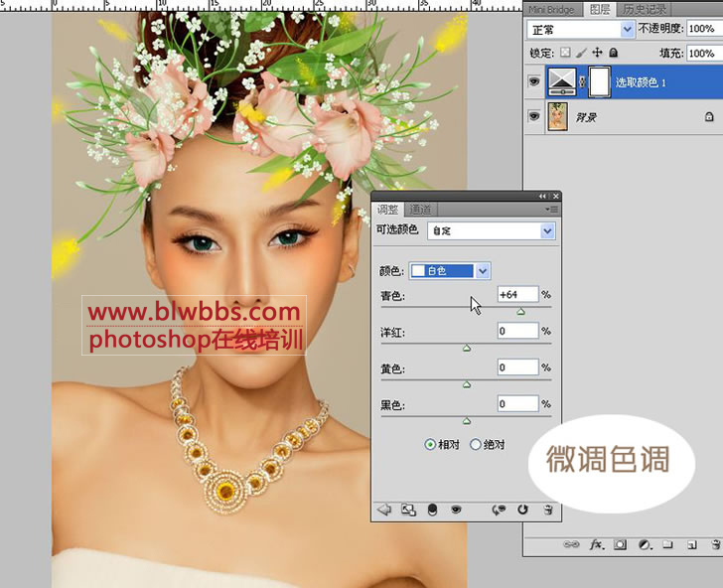The height and width of the screenshot is (588, 723).
Task: Click the 填充 fill field
Action: click(704, 53)
